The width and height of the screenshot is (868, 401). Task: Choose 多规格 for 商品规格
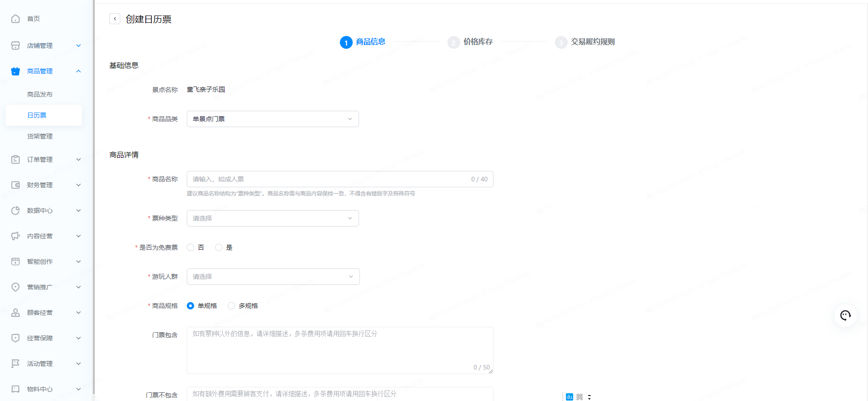click(x=231, y=306)
